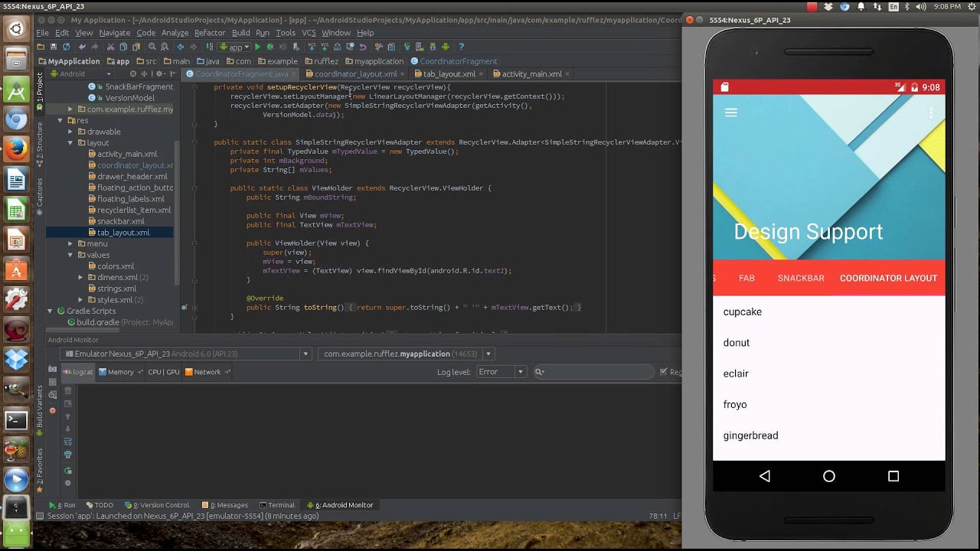Image resolution: width=980 pixels, height=551 pixels.
Task: Toggle the Captures side panel
Action: 40,195
